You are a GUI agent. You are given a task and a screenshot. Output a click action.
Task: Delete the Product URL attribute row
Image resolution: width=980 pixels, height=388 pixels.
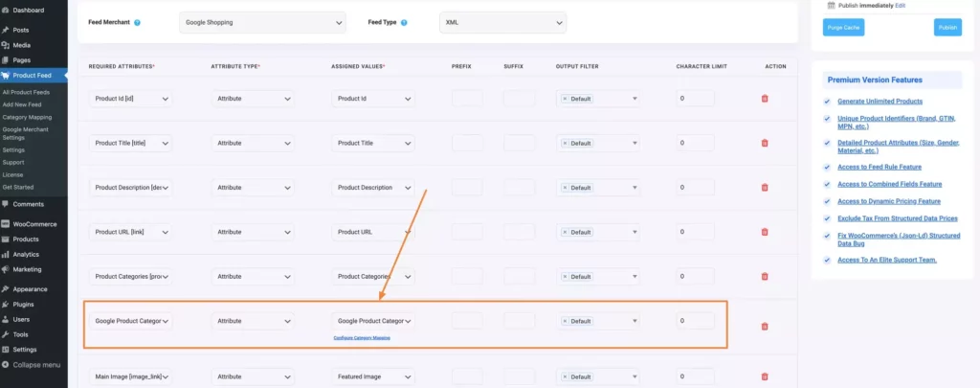[765, 232]
